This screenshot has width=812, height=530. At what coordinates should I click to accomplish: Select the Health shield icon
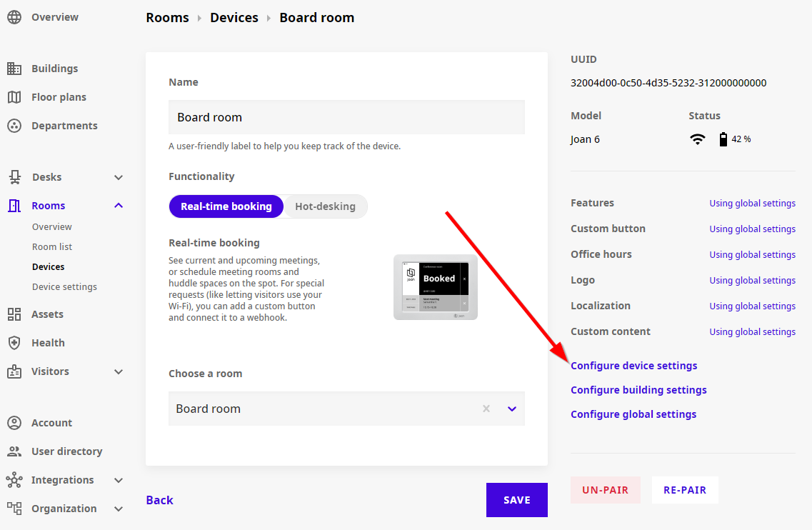point(14,342)
